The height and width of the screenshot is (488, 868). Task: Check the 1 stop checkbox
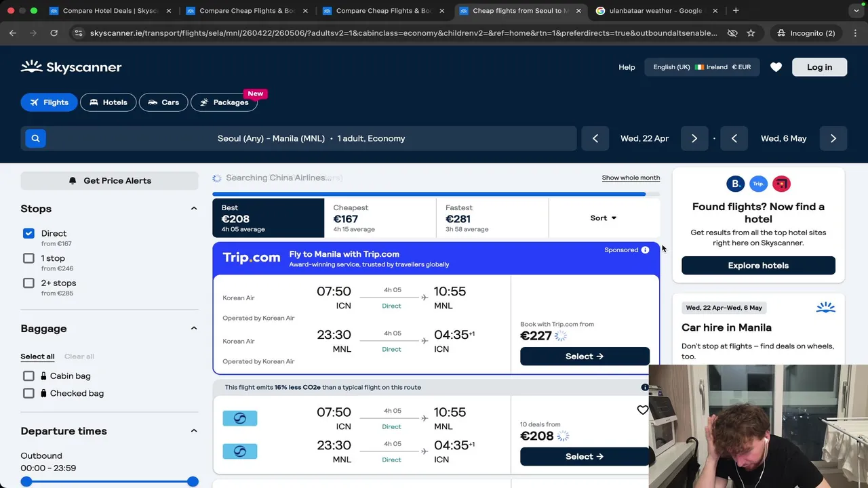pos(28,258)
